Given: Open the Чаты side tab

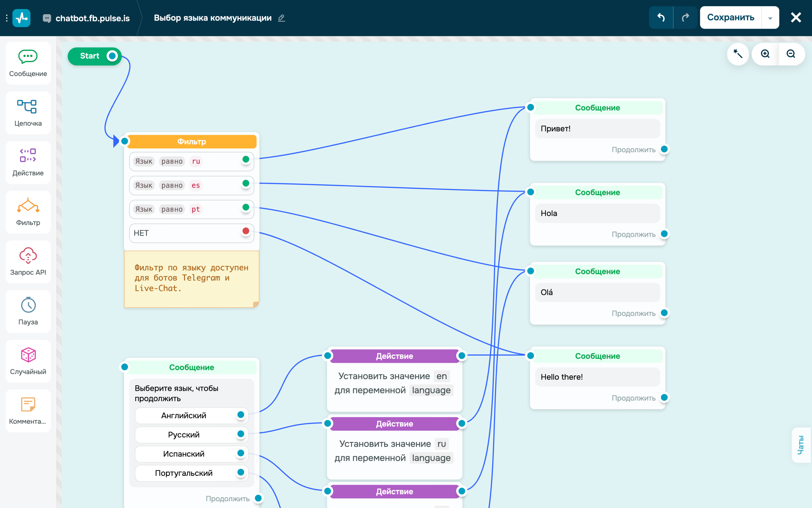Looking at the screenshot, I should [802, 445].
